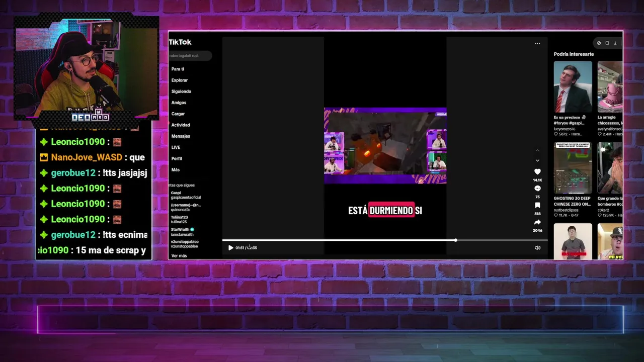Click the streamer webcam overlay
The height and width of the screenshot is (362, 644).
click(x=86, y=68)
